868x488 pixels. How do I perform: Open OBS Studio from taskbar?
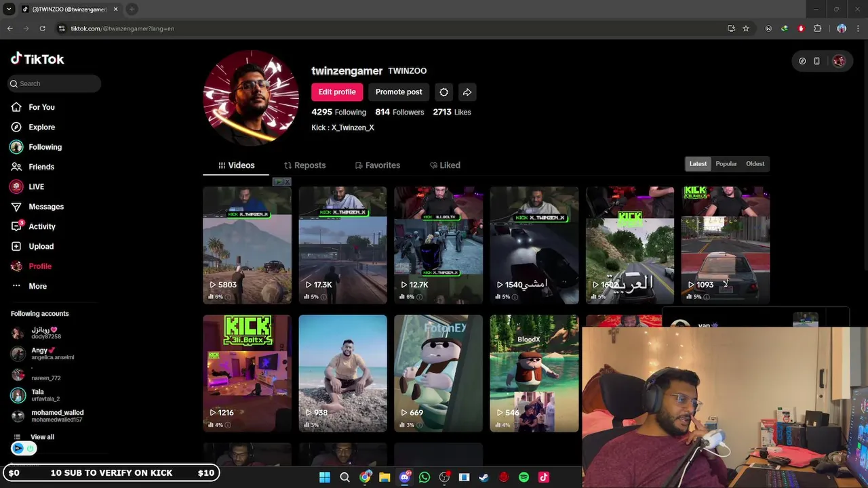click(x=444, y=477)
